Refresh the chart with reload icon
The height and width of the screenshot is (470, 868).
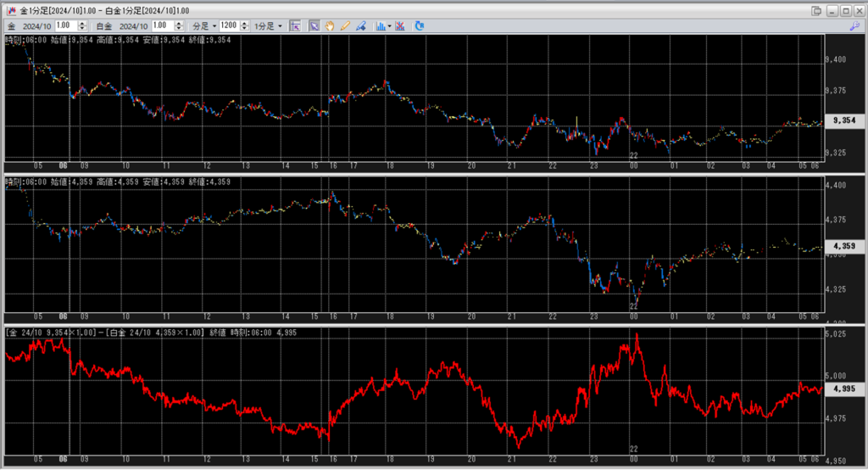tap(420, 26)
